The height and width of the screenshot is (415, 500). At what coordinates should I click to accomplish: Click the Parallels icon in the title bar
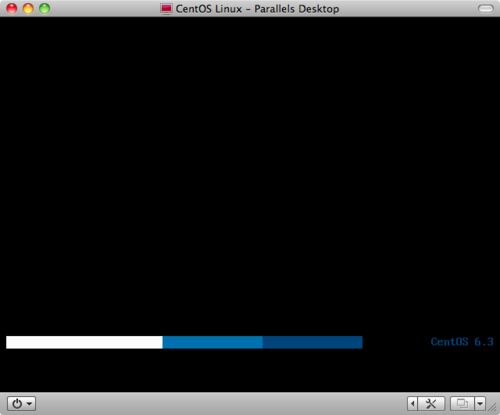tap(166, 9)
